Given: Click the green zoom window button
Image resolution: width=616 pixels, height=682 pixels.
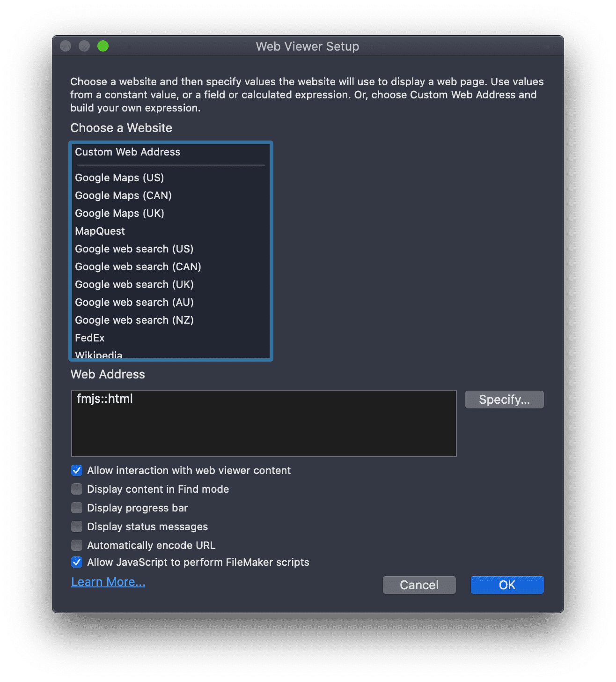Looking at the screenshot, I should (103, 46).
